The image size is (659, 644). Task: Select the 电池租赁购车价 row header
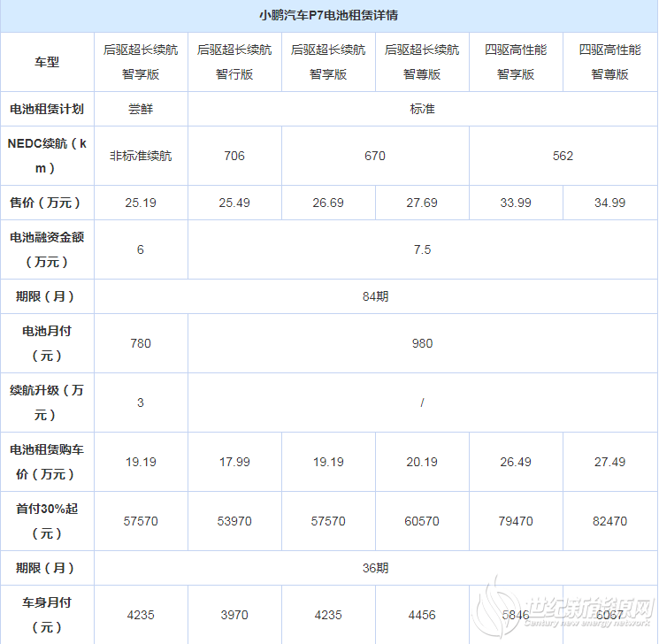[47, 462]
